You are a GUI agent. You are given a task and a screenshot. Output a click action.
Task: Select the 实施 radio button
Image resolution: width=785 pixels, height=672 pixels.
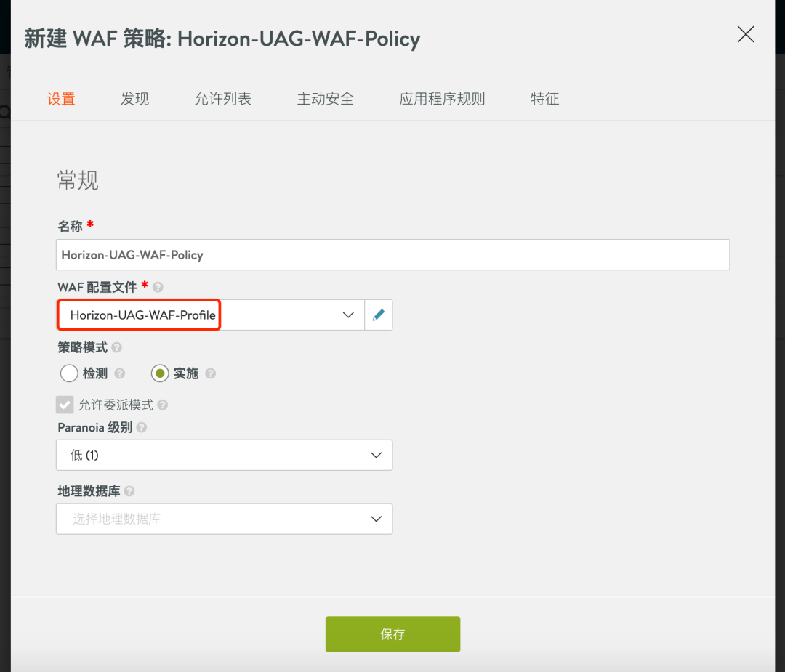160,373
